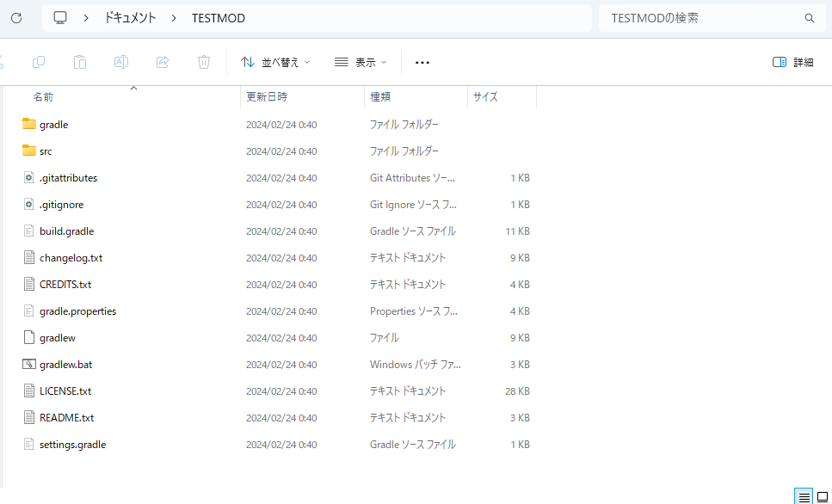Select the LICENSE.txt file name
This screenshot has height=504, width=832.
pos(65,391)
